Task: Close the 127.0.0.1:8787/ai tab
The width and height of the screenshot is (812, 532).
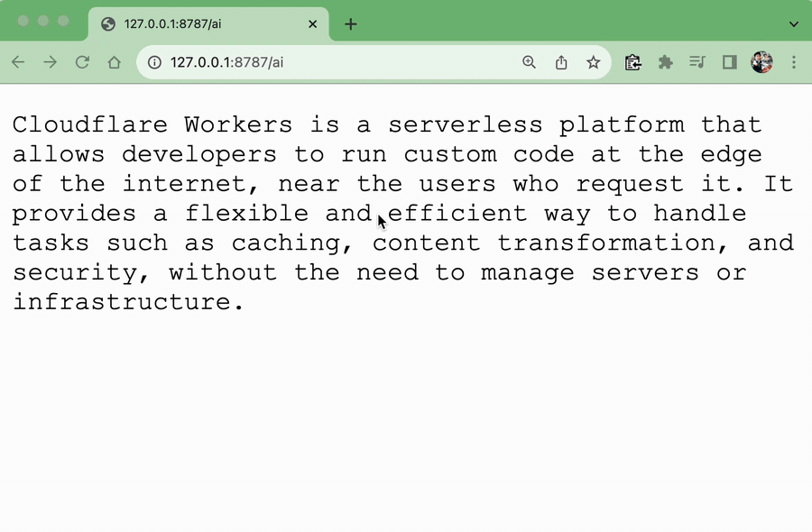Action: [313, 23]
